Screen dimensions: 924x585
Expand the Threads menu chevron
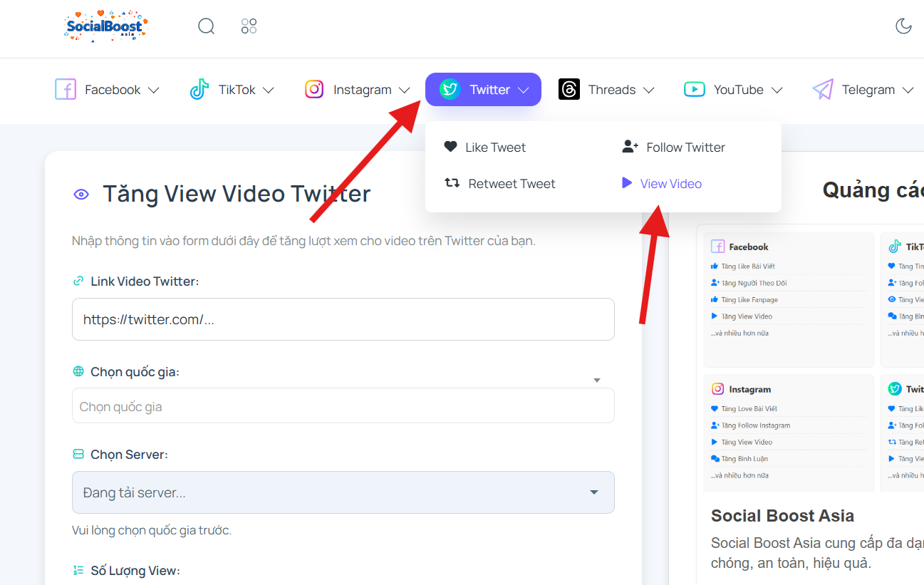[x=648, y=90]
